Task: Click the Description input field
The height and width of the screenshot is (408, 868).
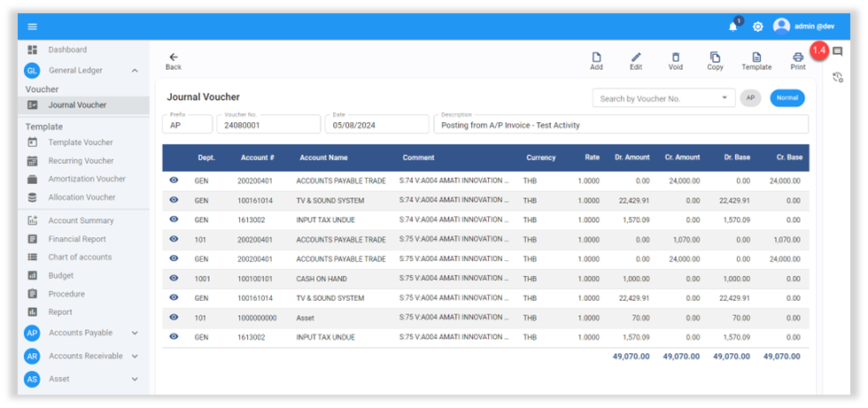Action: coord(620,125)
